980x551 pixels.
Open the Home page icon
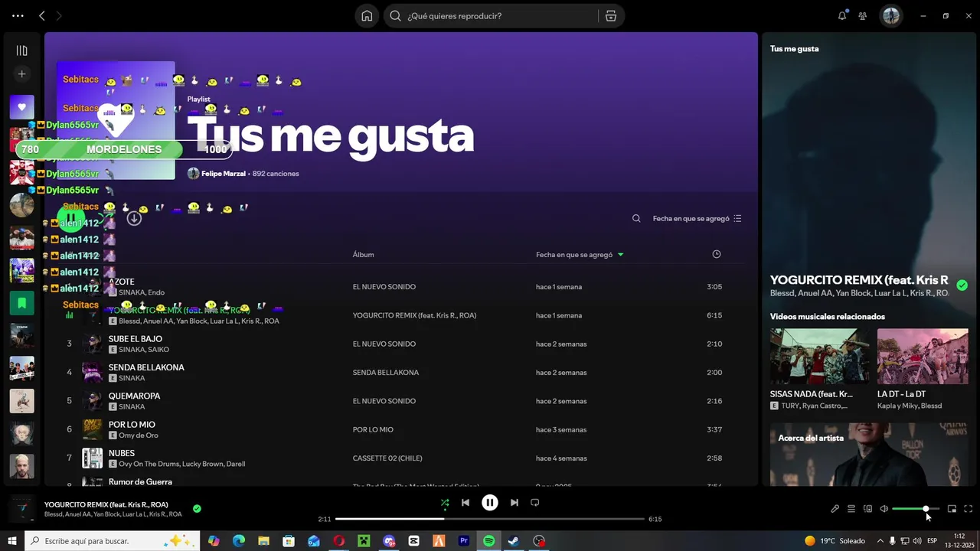coord(367,16)
